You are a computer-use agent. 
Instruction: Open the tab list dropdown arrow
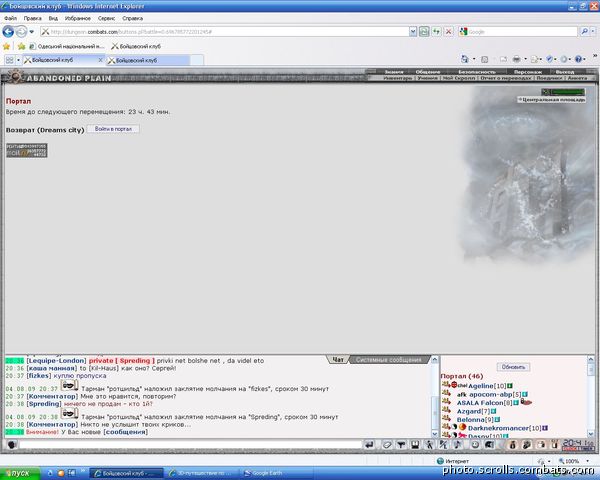coord(18,60)
